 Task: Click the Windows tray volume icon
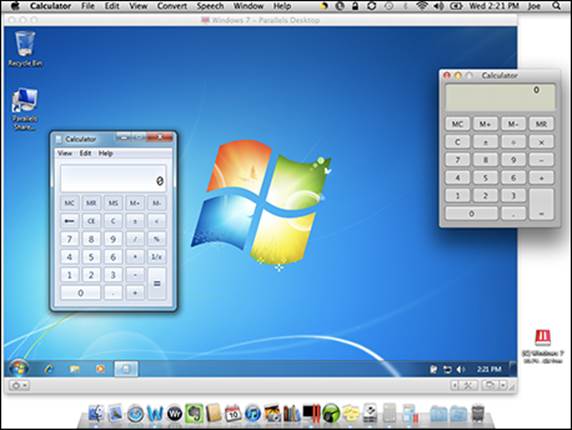(x=461, y=370)
